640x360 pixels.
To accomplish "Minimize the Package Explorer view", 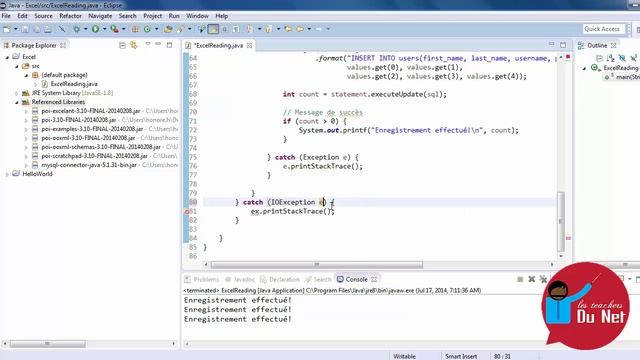I will tap(158, 44).
